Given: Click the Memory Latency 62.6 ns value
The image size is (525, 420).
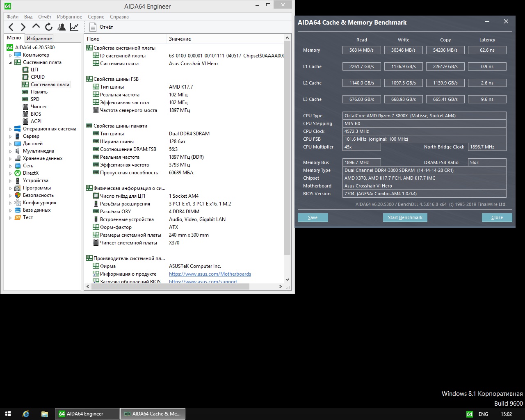Looking at the screenshot, I should click(487, 50).
